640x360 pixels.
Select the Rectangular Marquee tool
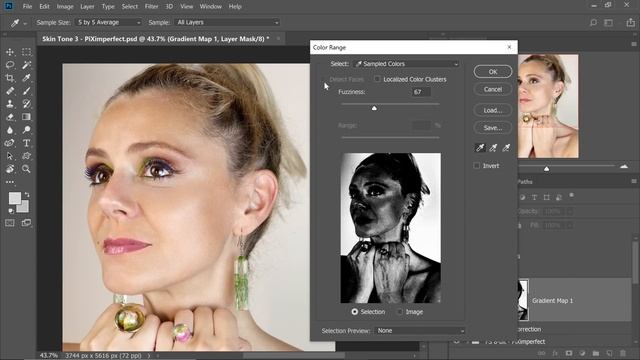pos(27,52)
